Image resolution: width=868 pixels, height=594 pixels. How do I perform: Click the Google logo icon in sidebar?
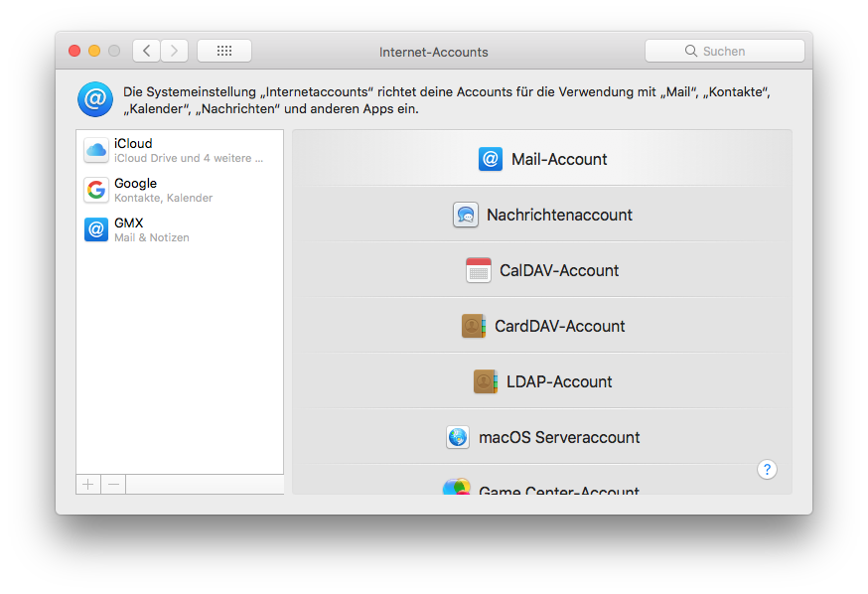(x=96, y=190)
